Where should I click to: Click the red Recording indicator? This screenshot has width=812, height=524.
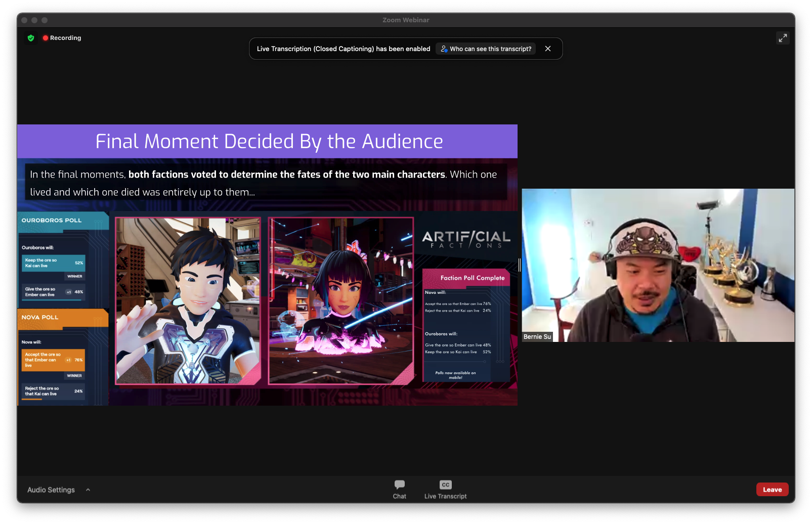coord(62,38)
